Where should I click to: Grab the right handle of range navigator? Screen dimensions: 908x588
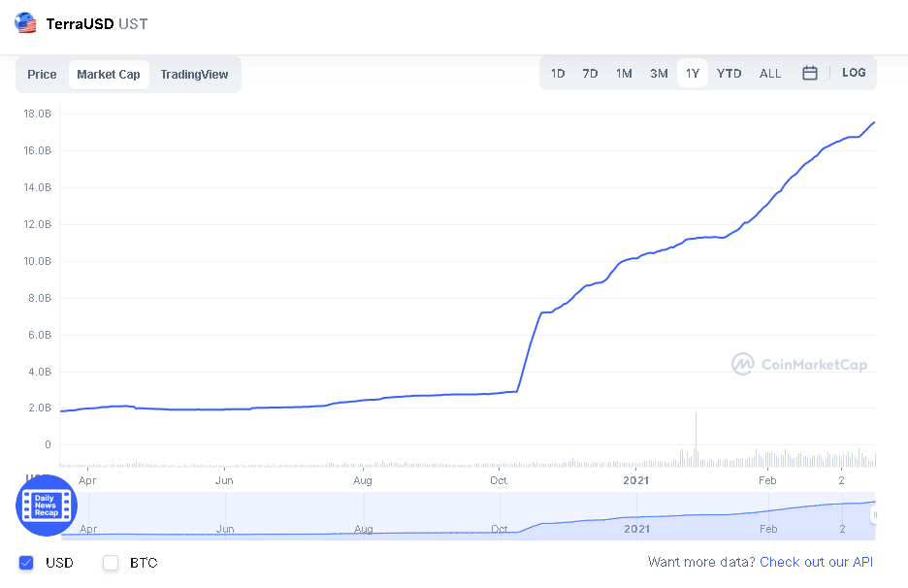874,514
